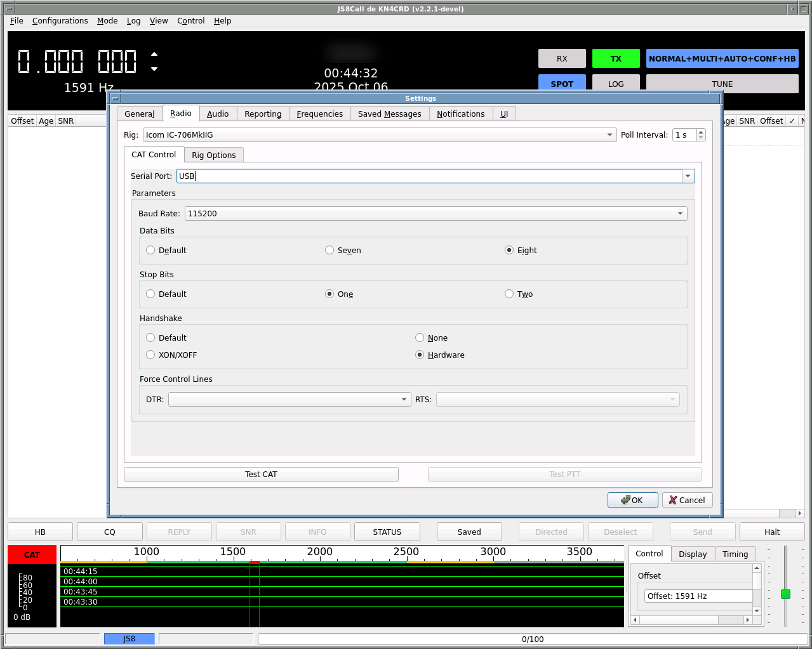The height and width of the screenshot is (649, 812).
Task: Select Eight data bits
Action: (x=509, y=250)
